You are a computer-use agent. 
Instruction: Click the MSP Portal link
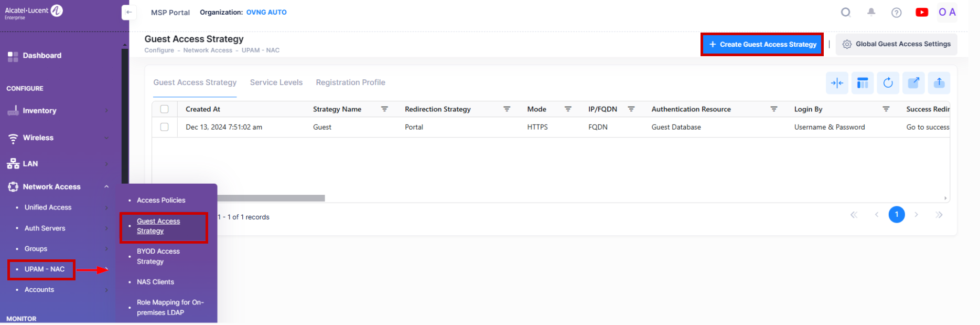coord(170,13)
